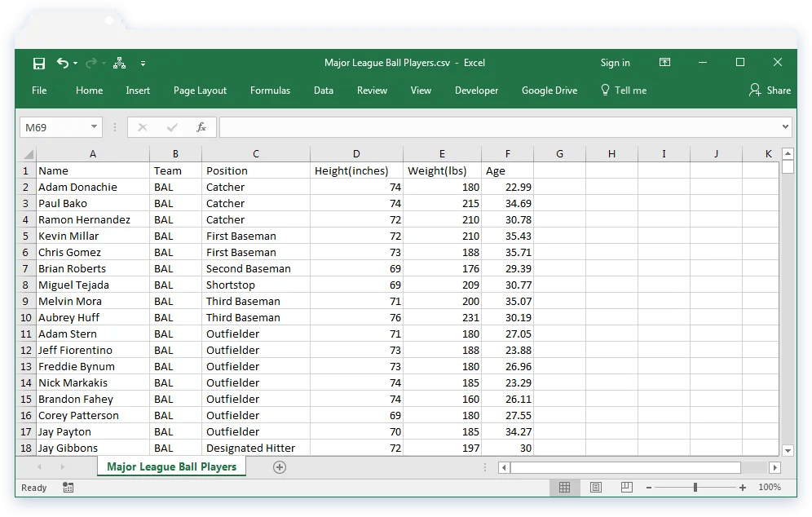Image resolution: width=812 pixels, height=517 pixels.
Task: Click the org chart icon in title bar
Action: [120, 64]
